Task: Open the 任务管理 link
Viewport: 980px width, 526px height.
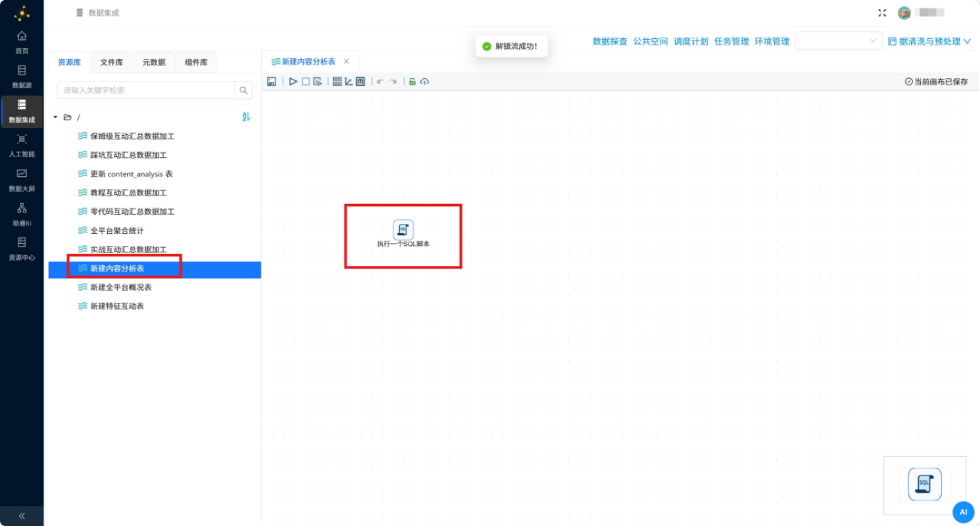Action: [x=731, y=41]
